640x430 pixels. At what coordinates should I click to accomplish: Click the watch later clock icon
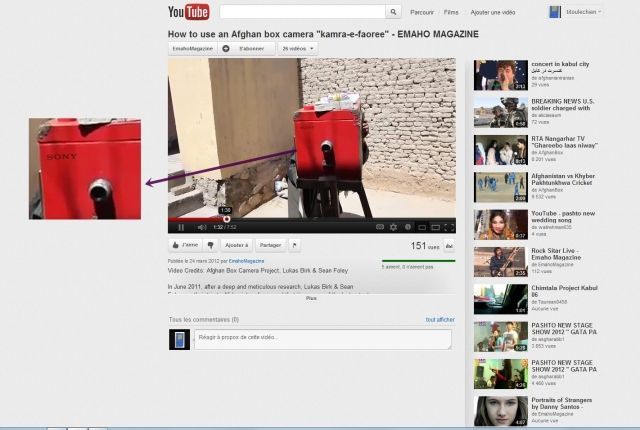click(x=407, y=227)
